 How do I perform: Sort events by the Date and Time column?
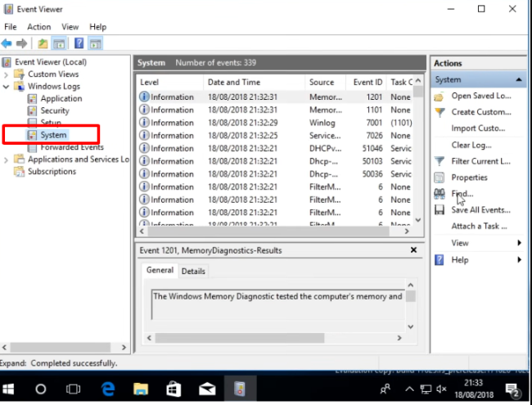(234, 82)
